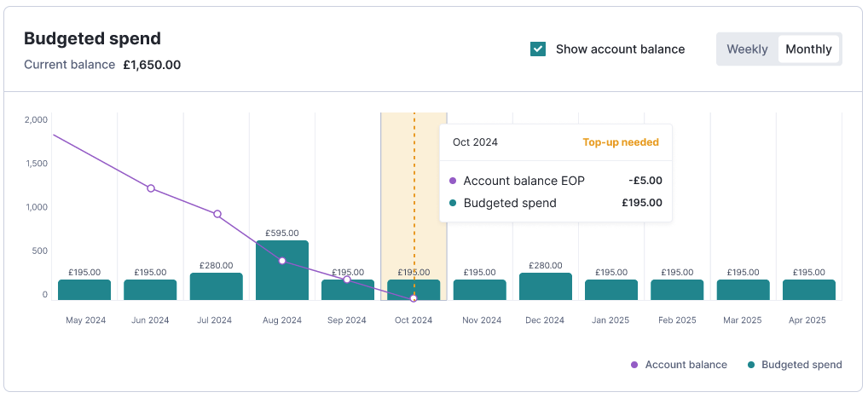Click the Account balance legend dot
Viewport: 868px width, 398px height.
click(x=634, y=365)
